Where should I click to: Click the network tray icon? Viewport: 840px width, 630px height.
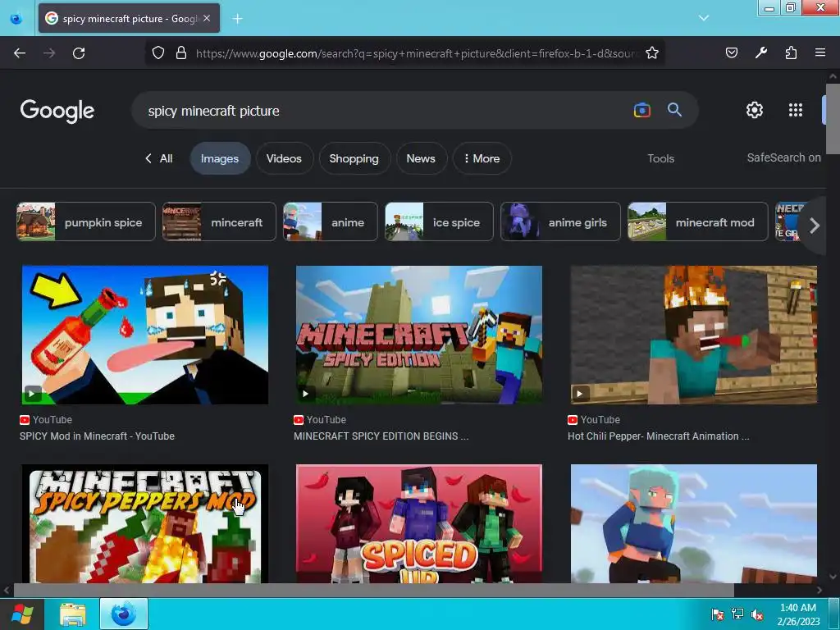(x=737, y=614)
